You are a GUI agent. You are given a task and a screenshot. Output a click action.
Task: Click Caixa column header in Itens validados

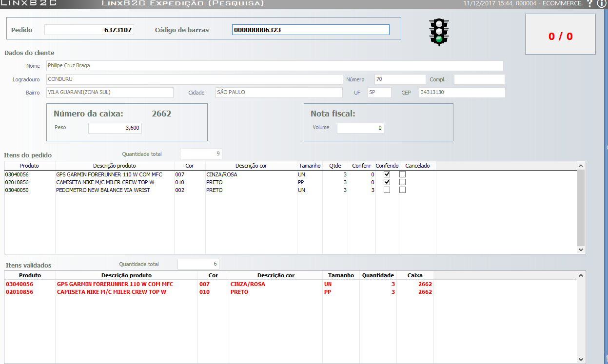point(415,275)
